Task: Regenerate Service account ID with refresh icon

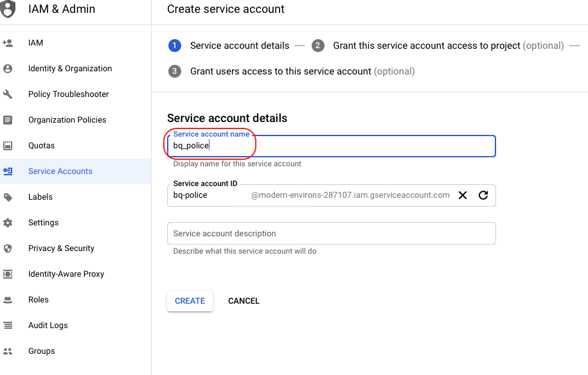Action: 483,195
